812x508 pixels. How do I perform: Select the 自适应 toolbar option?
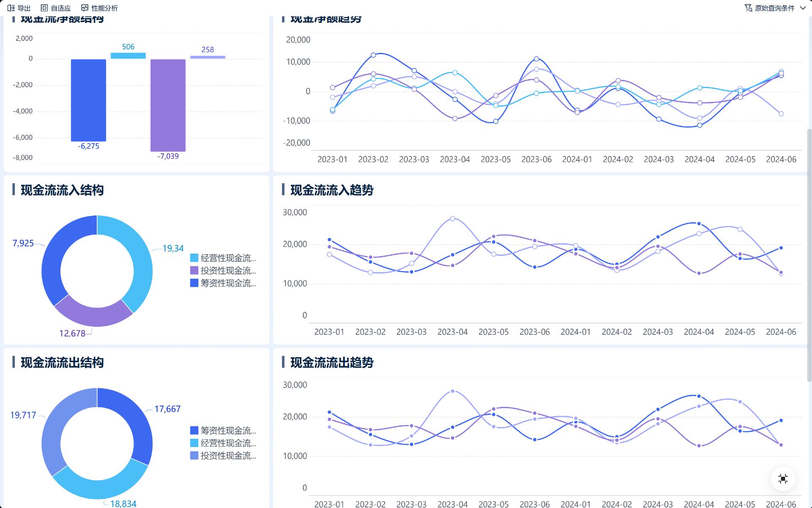tap(60, 7)
